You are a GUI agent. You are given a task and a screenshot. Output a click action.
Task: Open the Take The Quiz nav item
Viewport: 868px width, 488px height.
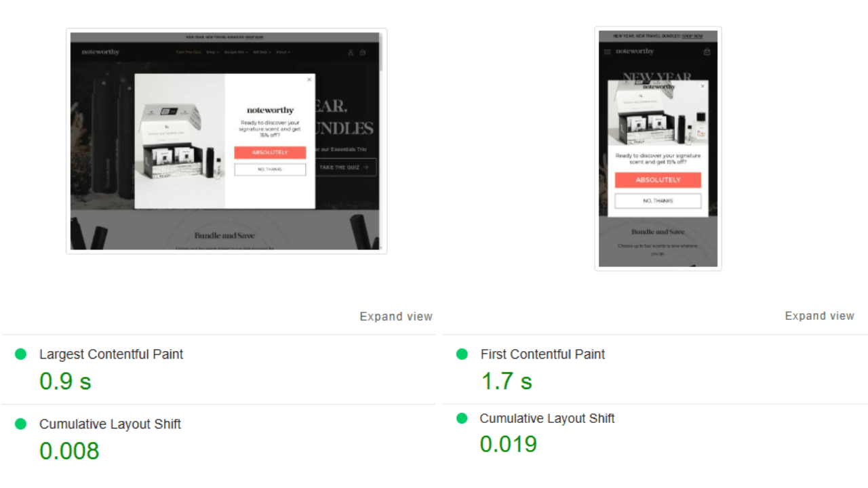tap(188, 52)
